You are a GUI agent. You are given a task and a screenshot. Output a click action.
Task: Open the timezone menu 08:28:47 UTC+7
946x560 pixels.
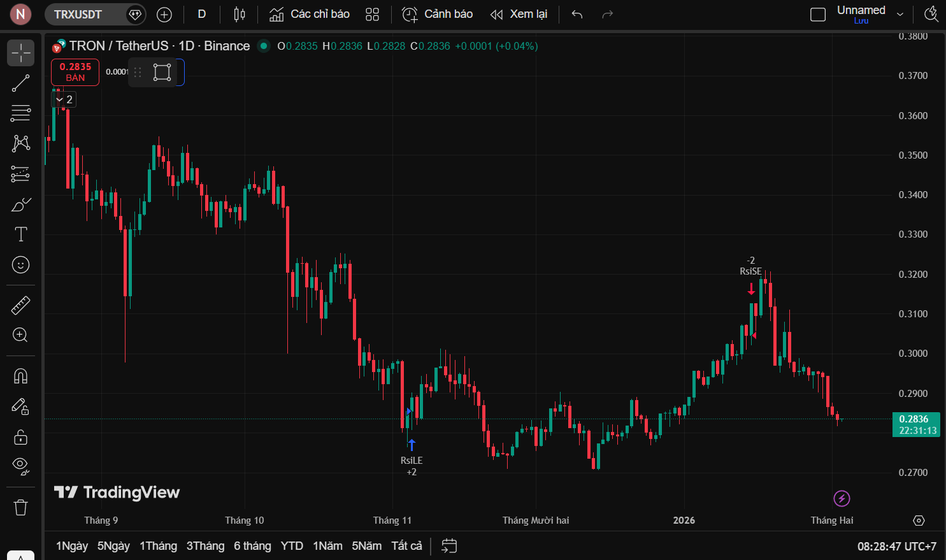pos(897,547)
